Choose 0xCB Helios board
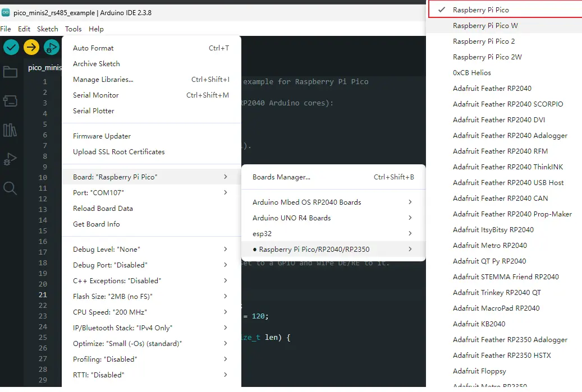 [x=504, y=73]
